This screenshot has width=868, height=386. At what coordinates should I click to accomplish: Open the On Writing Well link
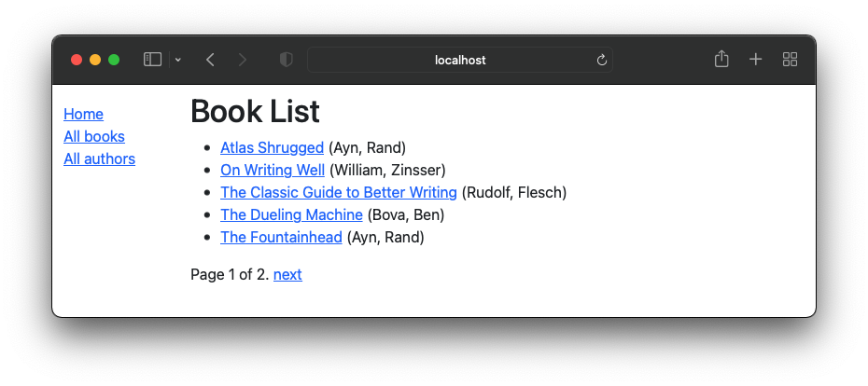pyautogui.click(x=273, y=170)
